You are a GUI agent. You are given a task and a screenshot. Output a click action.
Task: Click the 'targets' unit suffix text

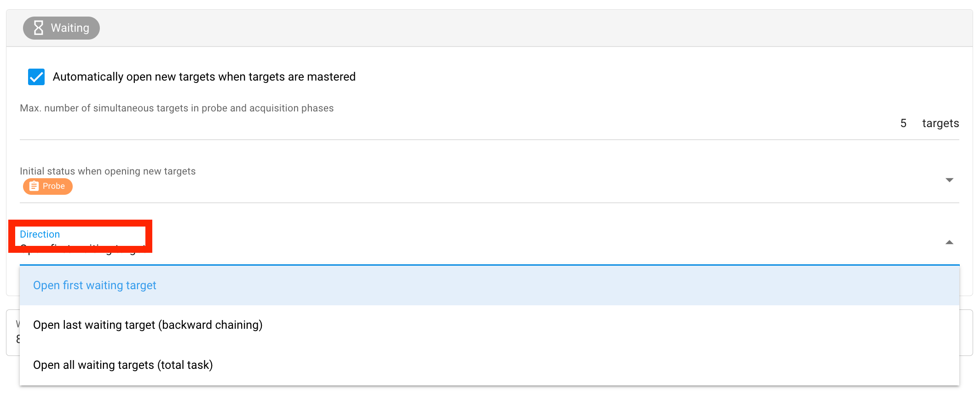(x=940, y=123)
